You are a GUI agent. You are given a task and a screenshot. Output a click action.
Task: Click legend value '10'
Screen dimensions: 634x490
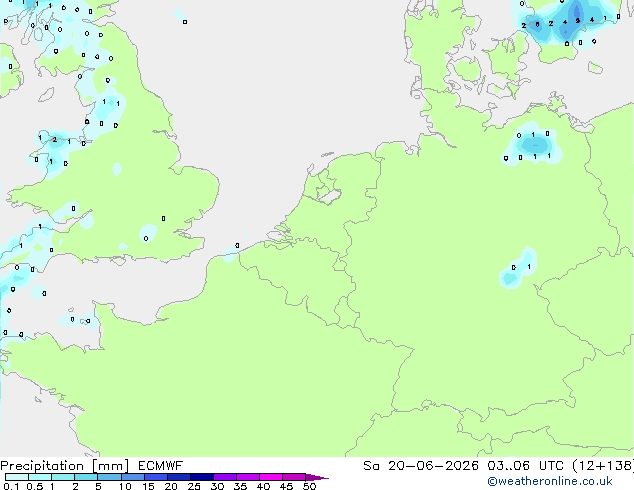pos(125,486)
